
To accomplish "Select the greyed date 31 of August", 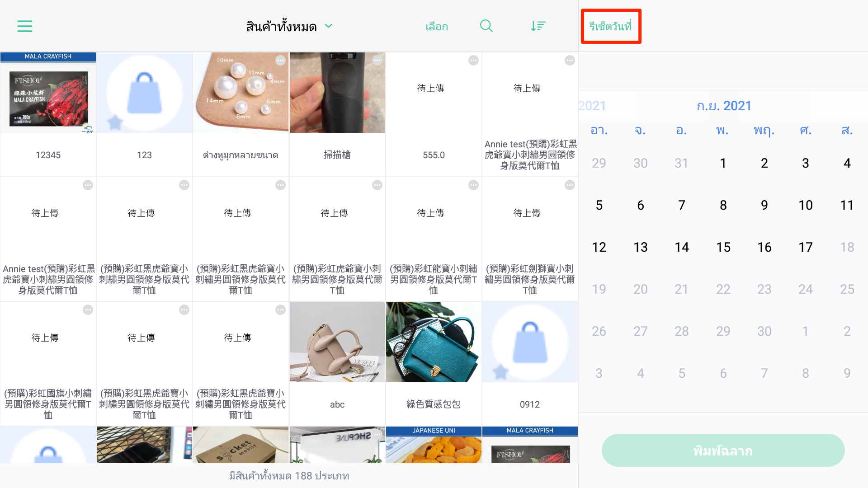I will click(x=682, y=163).
